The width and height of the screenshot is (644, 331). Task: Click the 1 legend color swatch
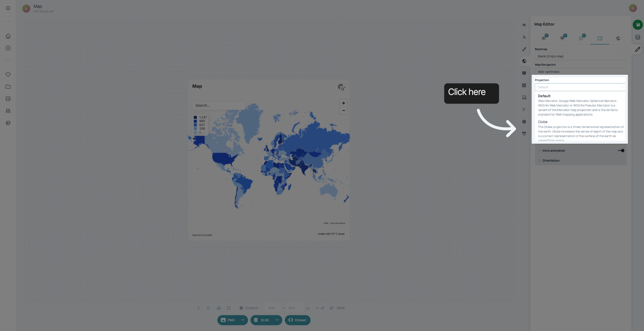coord(195,132)
